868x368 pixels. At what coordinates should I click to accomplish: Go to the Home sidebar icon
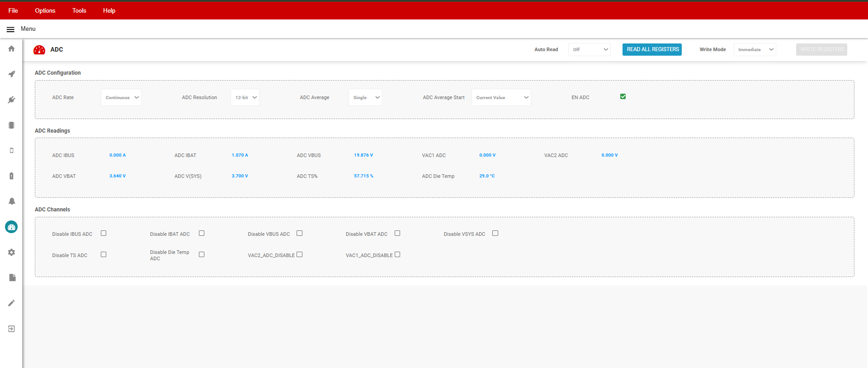[x=12, y=48]
